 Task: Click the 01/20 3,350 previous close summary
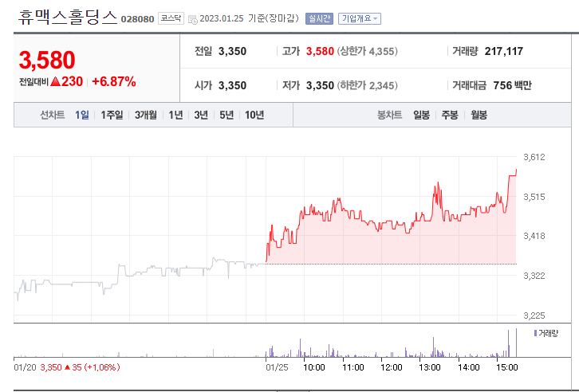click(x=67, y=367)
